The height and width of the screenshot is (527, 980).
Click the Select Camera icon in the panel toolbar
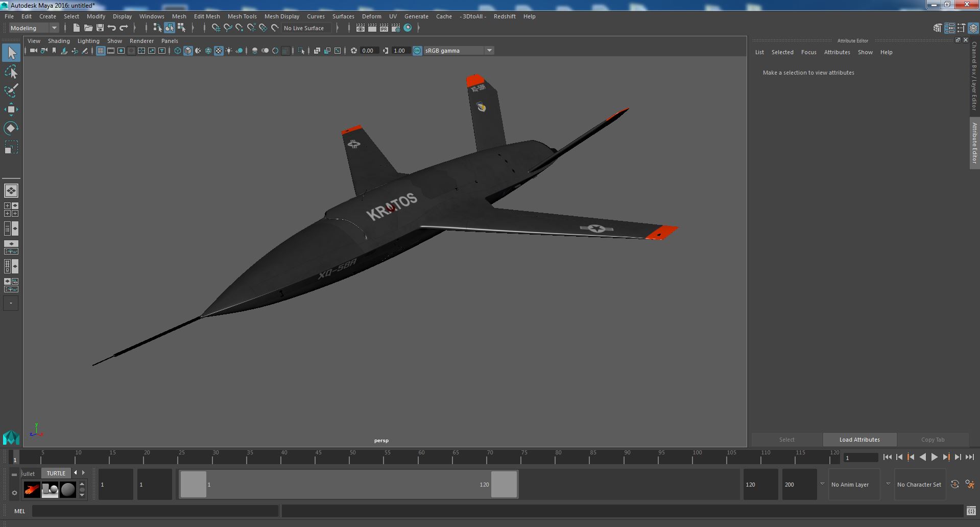tap(33, 51)
